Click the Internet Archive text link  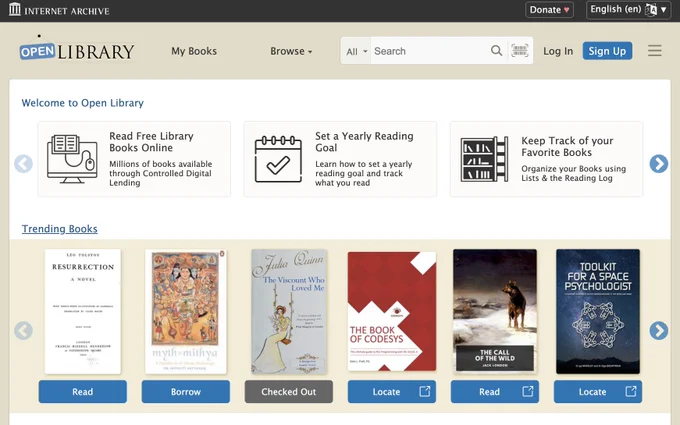point(67,11)
